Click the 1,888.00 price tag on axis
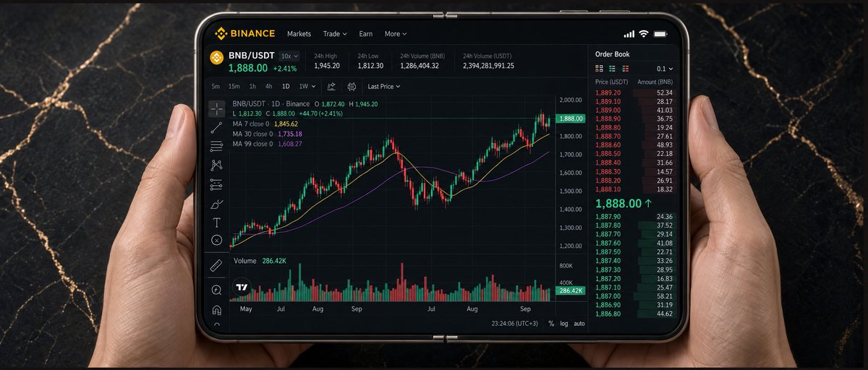Screen dimensions: 868x370 click(571, 118)
